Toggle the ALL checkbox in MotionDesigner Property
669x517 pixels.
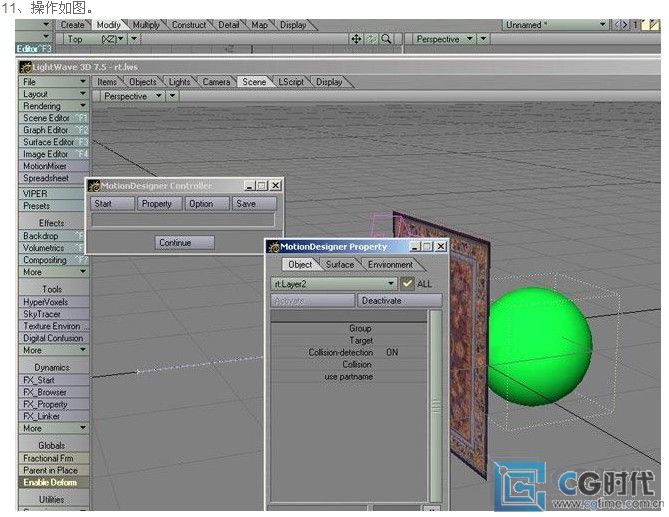(x=407, y=284)
